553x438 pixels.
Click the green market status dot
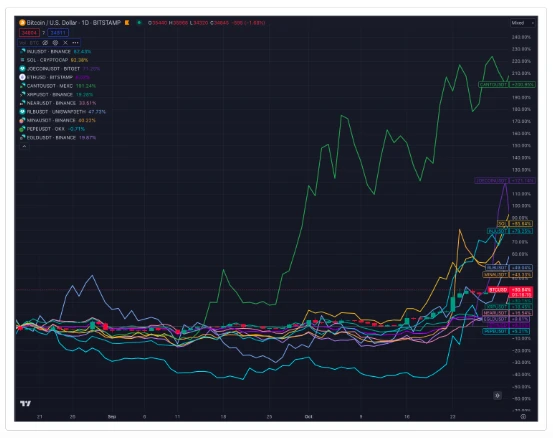coord(139,23)
